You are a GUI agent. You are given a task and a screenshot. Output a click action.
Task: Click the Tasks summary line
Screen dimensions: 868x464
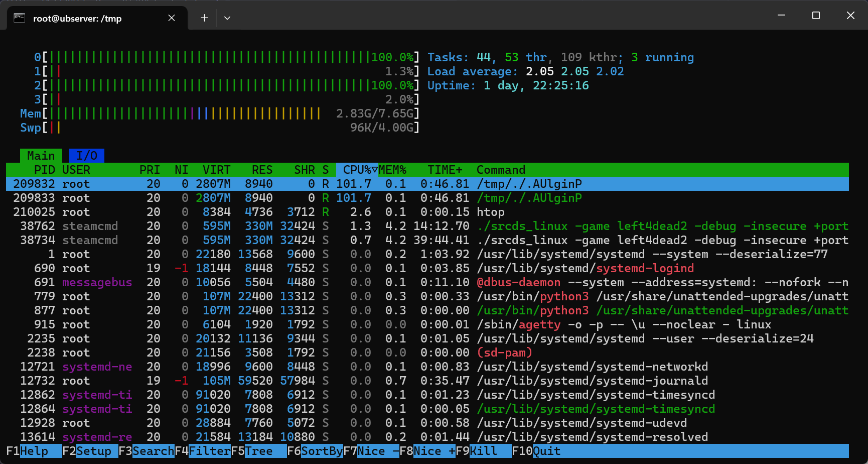point(560,57)
